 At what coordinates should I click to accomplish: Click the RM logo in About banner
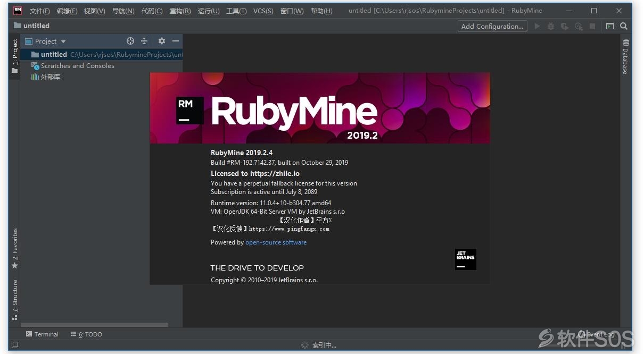coord(190,110)
